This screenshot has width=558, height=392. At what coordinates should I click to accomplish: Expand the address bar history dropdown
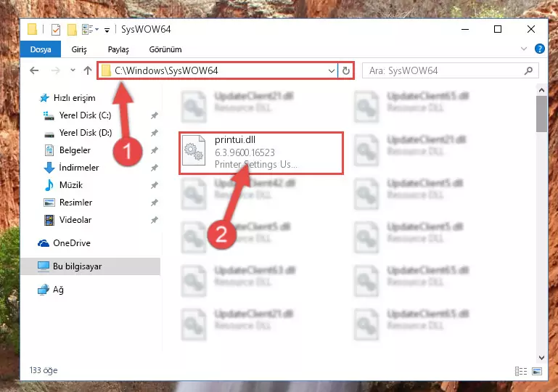(x=332, y=70)
